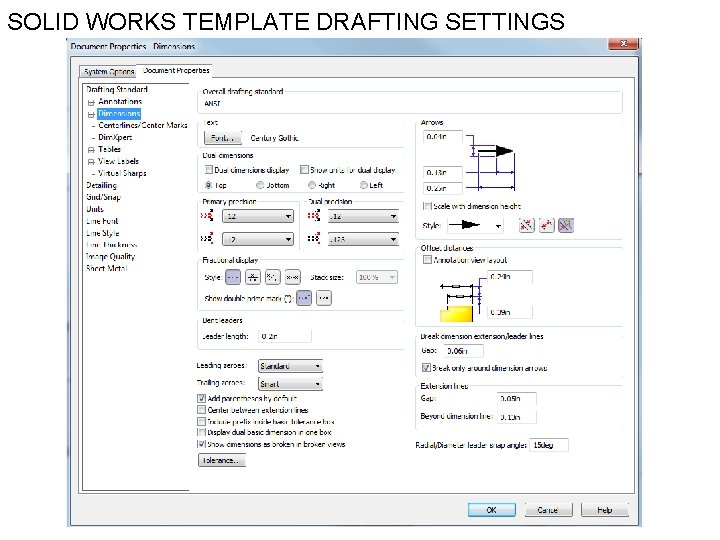Choose the stacked fraction style button
The image size is (720, 540).
(253, 277)
